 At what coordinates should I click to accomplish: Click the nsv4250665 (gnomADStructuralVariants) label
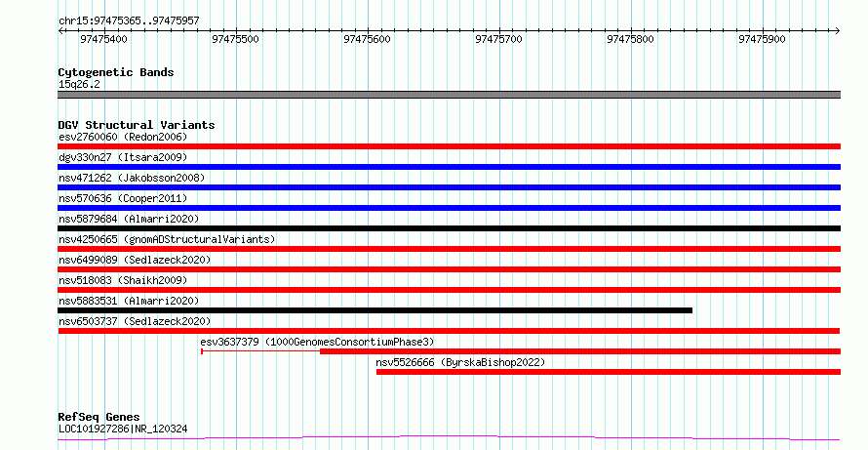(167, 239)
